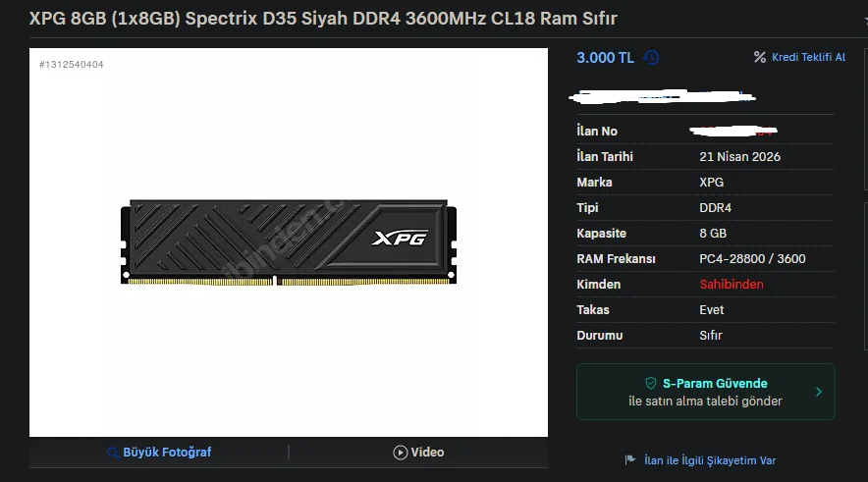Click the 3.000 TL price
The height and width of the screenshot is (482, 868).
pyautogui.click(x=605, y=58)
